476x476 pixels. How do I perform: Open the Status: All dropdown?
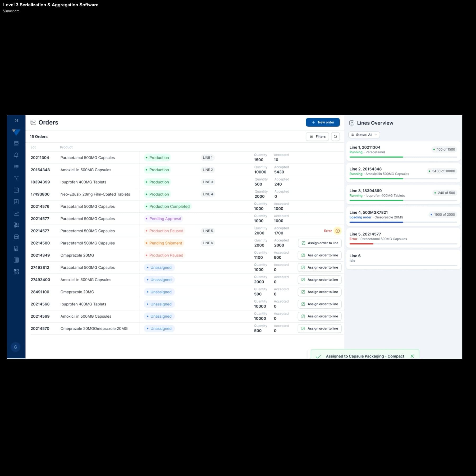pos(364,135)
